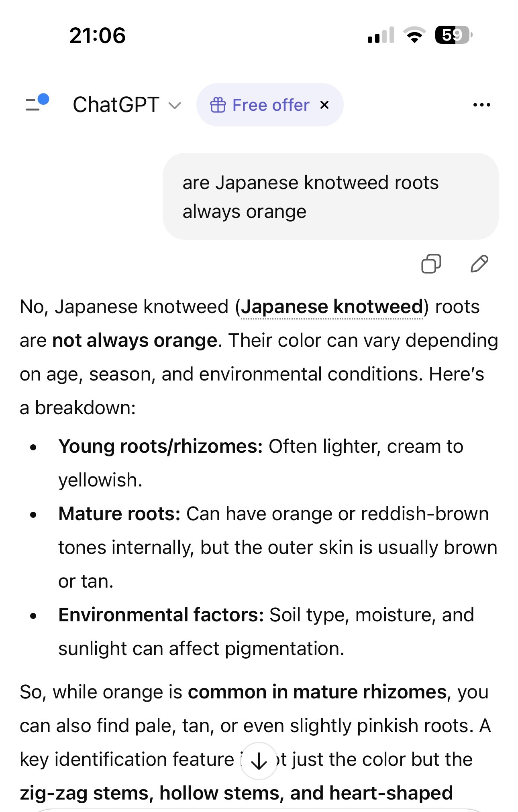Open the underlined Japanese knotweed link
Screen dimensions: 518x812
(x=332, y=307)
